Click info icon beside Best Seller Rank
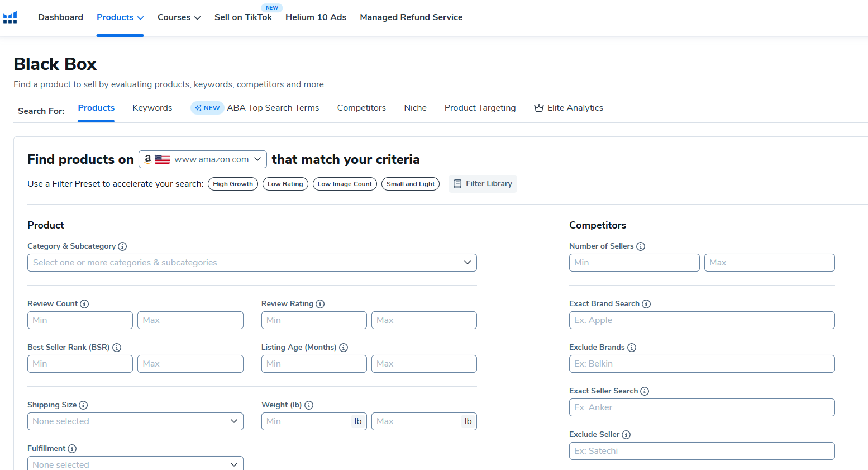The image size is (868, 470). pyautogui.click(x=117, y=348)
